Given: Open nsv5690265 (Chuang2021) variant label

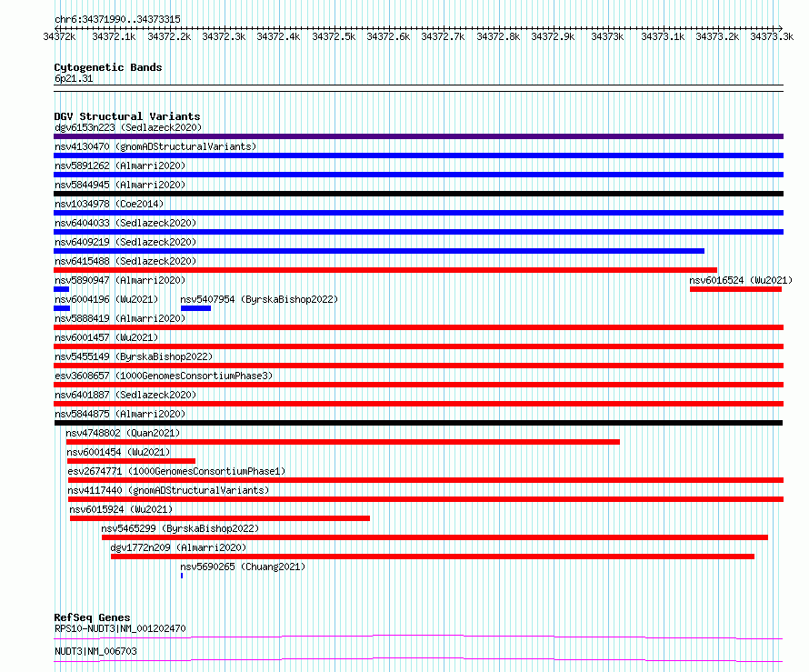Looking at the screenshot, I should 243,567.
